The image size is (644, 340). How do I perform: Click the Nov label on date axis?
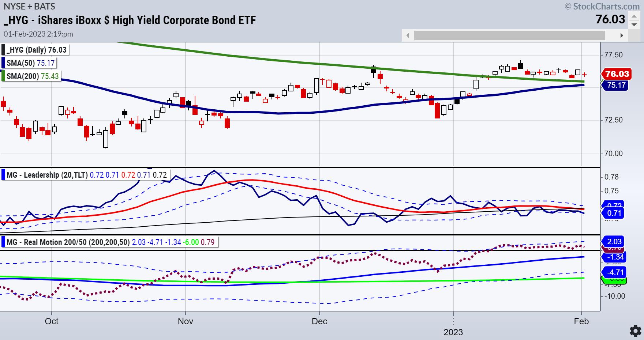coord(185,321)
